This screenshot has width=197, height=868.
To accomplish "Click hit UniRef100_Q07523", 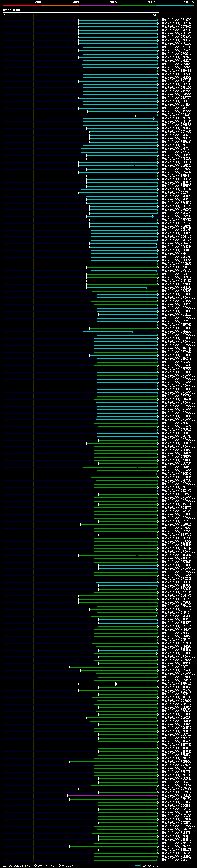I will [176, 765].
